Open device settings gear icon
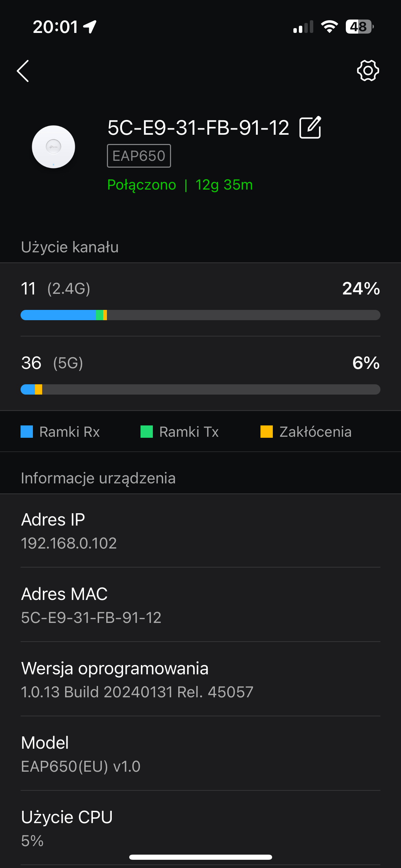 (368, 71)
